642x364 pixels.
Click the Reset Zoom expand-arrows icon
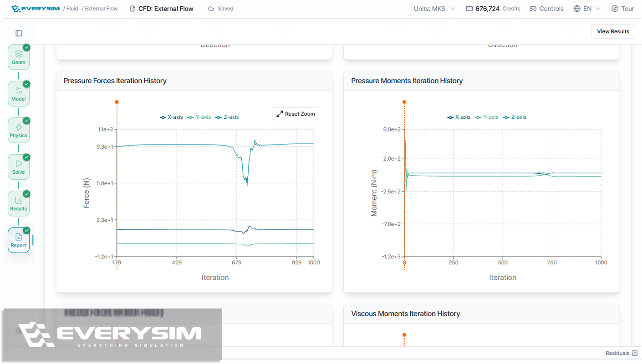(280, 114)
